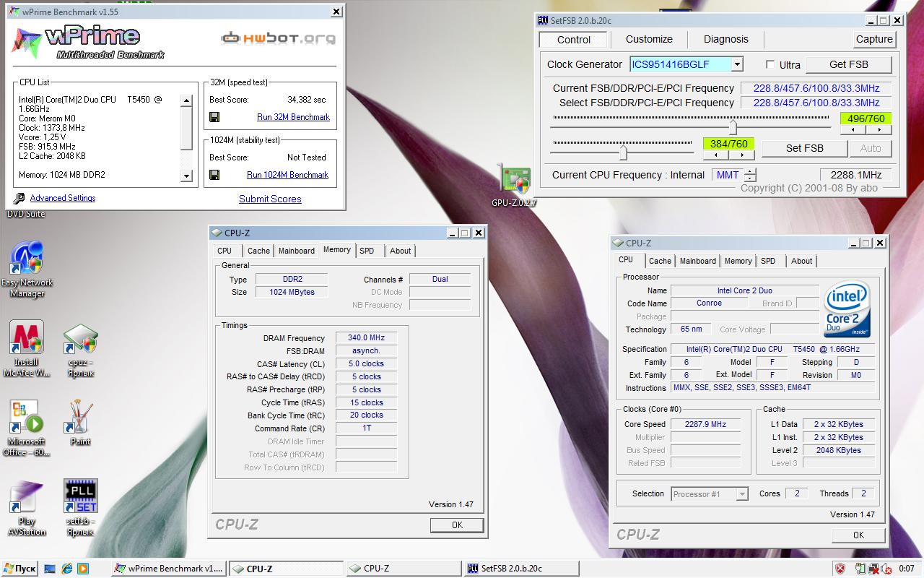
Task: Open the CPU tab in Memory CPU-Z window
Action: [225, 251]
